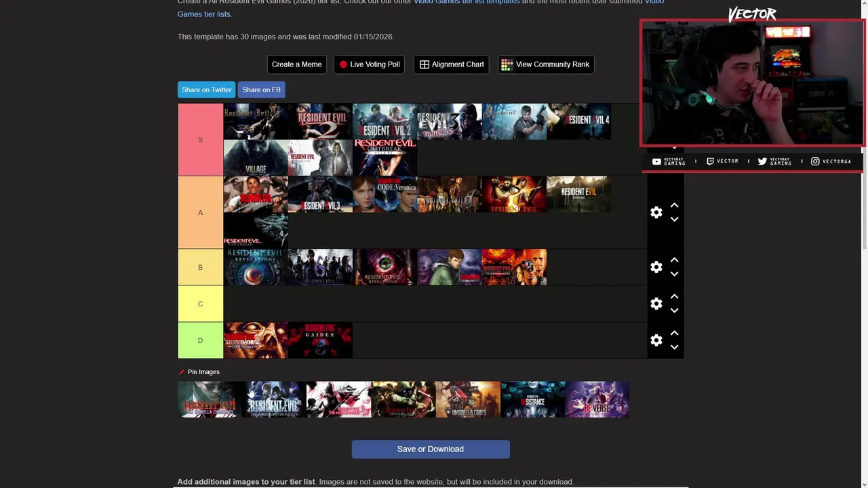Screen dimensions: 868x488
Task: Click the yellow C tier label
Action: 200,304
